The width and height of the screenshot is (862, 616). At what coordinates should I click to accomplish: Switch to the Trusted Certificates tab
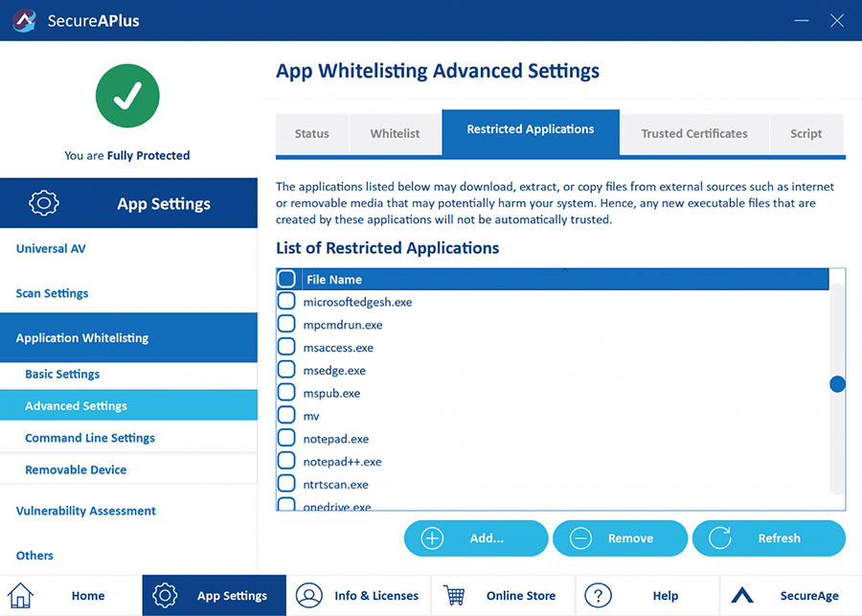click(x=694, y=134)
